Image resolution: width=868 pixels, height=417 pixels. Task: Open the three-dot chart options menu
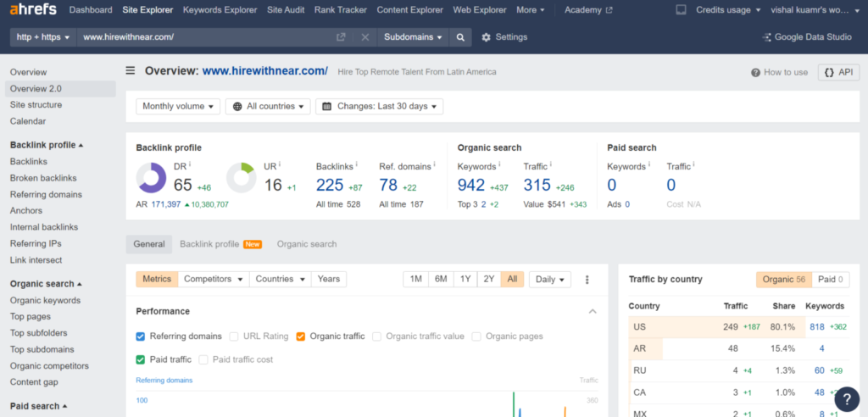[587, 280]
